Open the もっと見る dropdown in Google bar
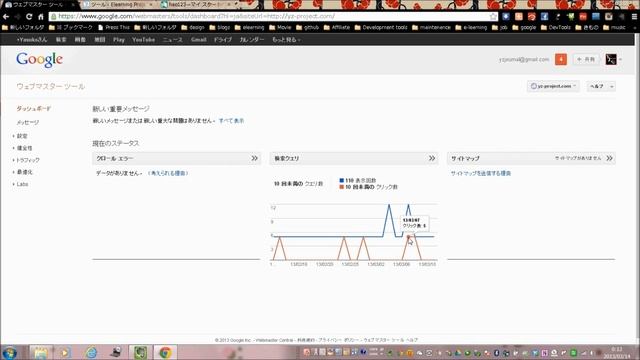Viewport: 640px width, 360px height. 286,40
